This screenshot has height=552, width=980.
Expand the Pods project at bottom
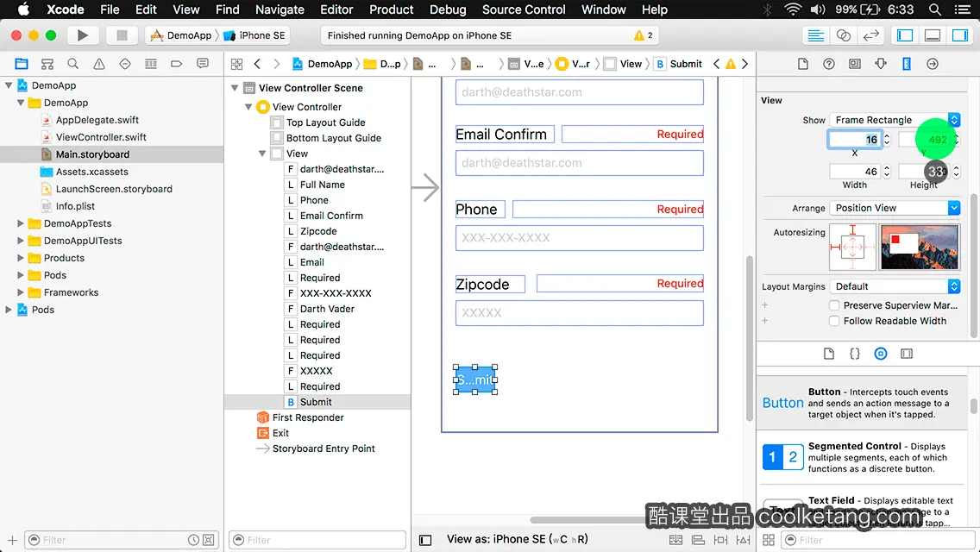[9, 310]
